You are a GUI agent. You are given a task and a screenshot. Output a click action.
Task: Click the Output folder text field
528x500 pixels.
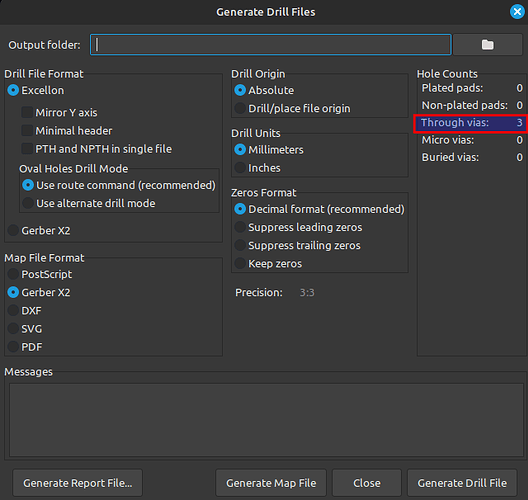270,44
